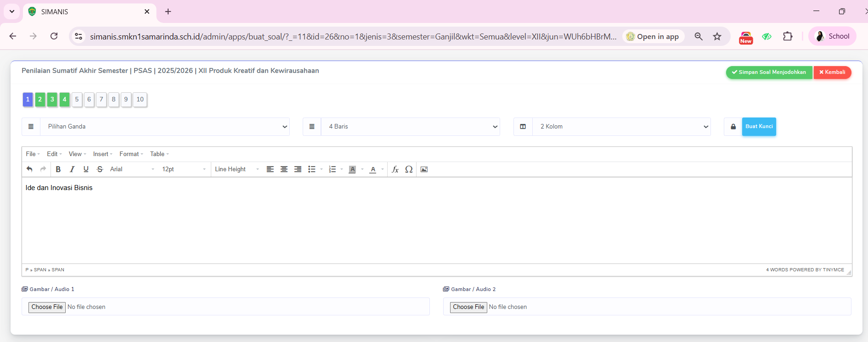
Task: Center align the text
Action: [x=284, y=169]
